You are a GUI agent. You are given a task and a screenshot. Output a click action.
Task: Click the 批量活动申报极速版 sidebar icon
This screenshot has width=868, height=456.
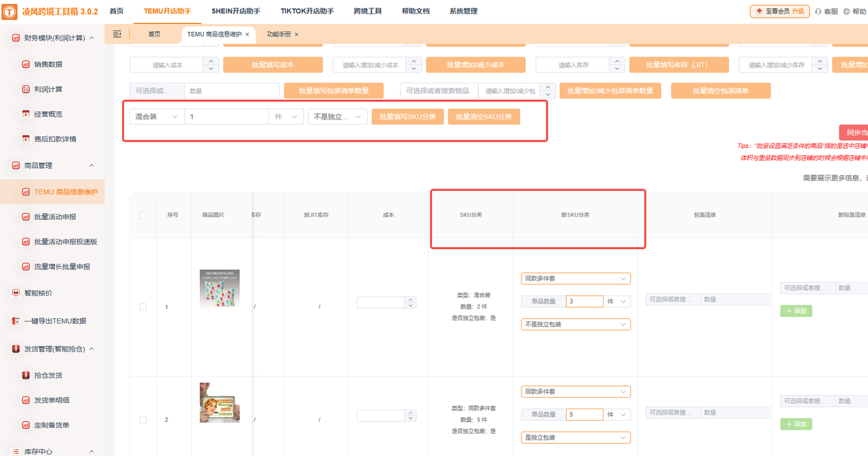(x=26, y=242)
